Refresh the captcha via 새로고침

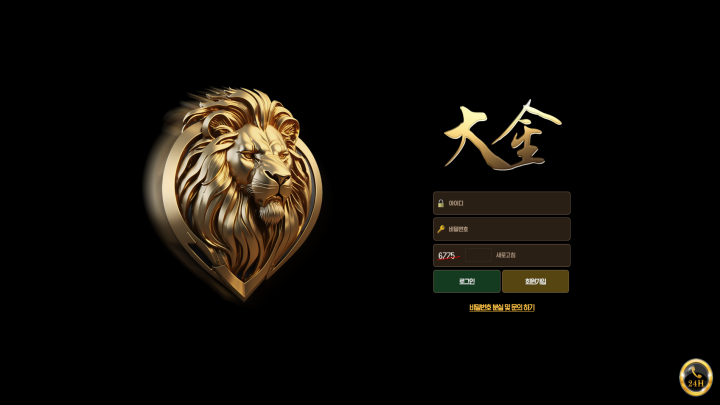(506, 255)
